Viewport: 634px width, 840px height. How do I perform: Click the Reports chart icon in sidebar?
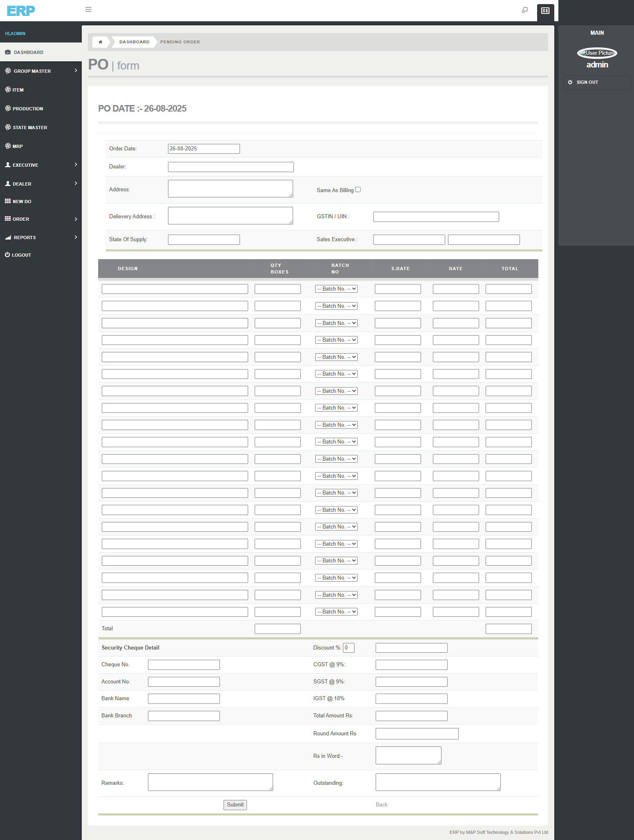[8, 237]
